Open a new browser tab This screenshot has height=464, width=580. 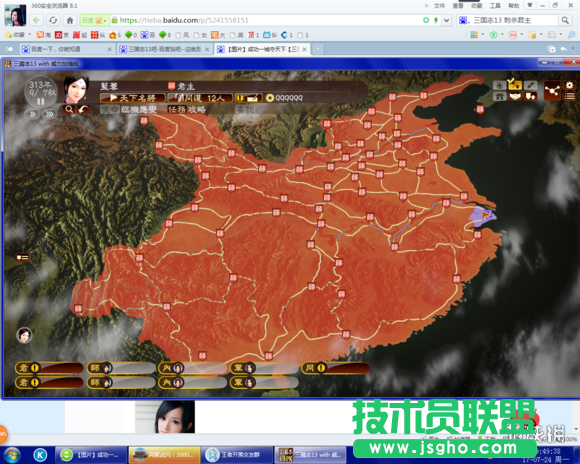tap(318, 49)
